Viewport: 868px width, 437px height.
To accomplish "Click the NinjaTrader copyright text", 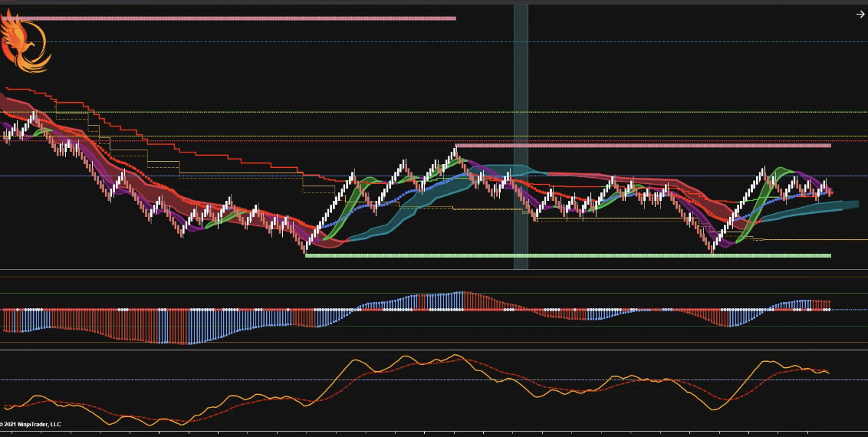I will pyautogui.click(x=31, y=424).
